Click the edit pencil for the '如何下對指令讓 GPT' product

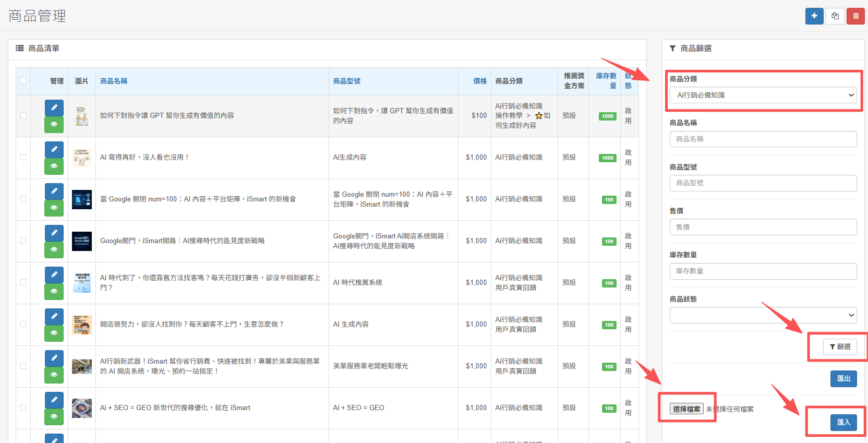54,108
